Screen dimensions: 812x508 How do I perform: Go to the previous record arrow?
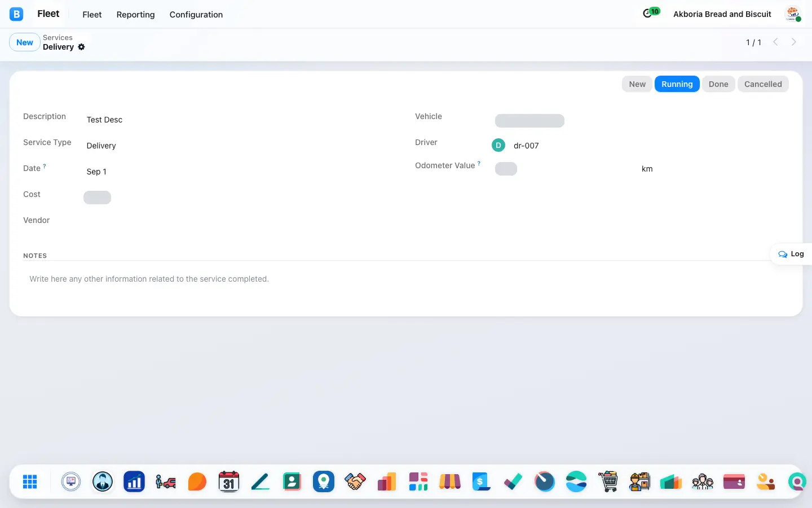point(776,42)
